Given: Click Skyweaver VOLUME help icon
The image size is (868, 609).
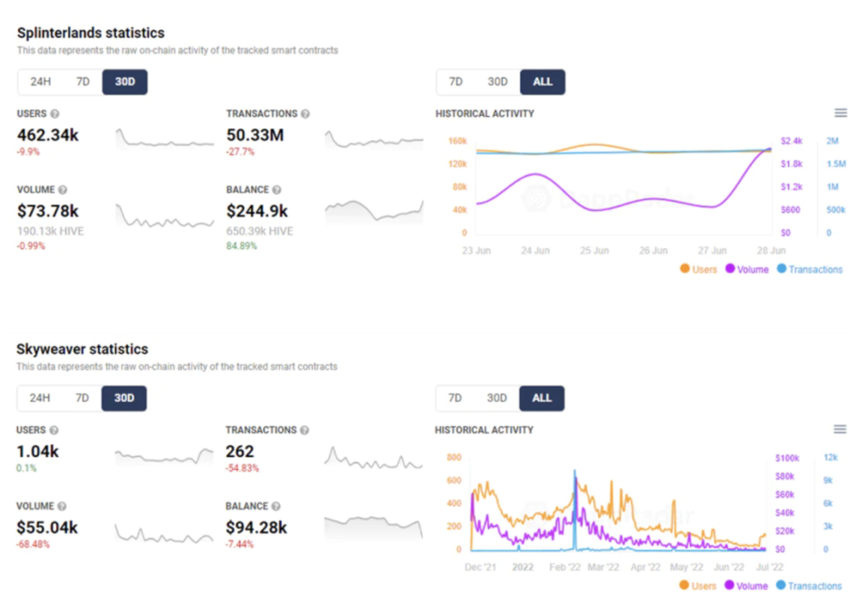Looking at the screenshot, I should [62, 507].
